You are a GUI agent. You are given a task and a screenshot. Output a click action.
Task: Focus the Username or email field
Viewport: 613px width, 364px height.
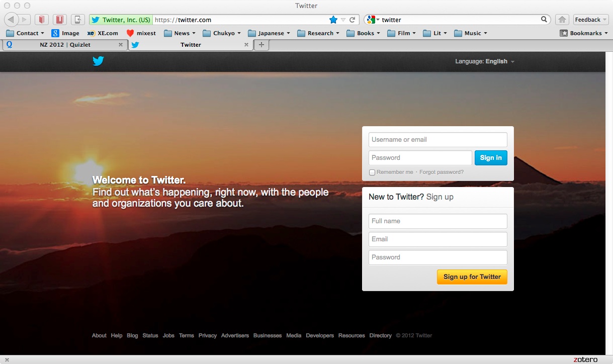(x=438, y=140)
